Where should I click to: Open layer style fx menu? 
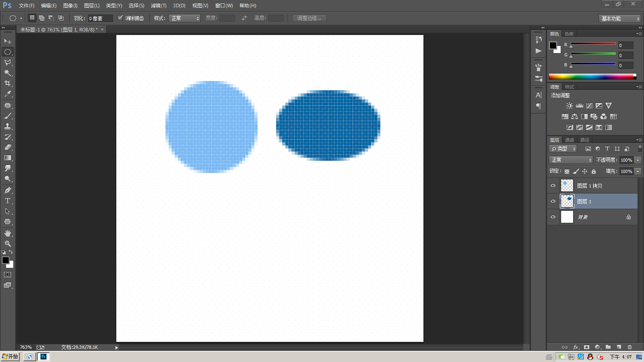pyautogui.click(x=576, y=347)
